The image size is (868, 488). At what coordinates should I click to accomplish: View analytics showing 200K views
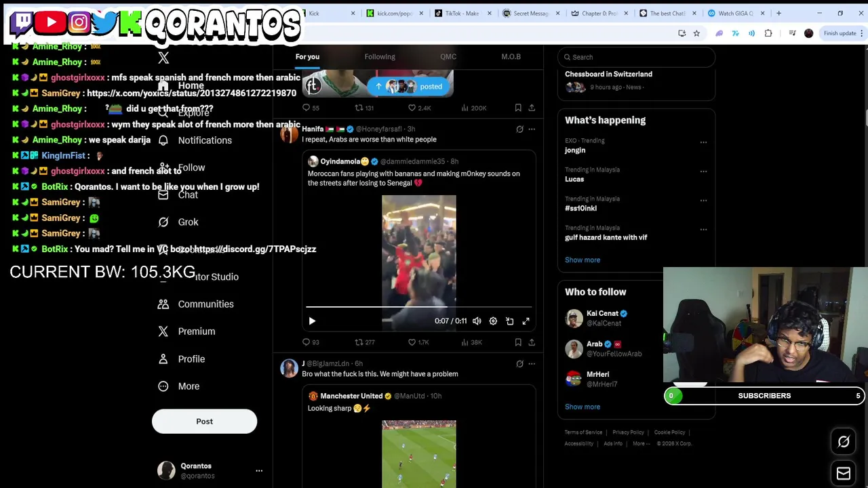pyautogui.click(x=474, y=108)
